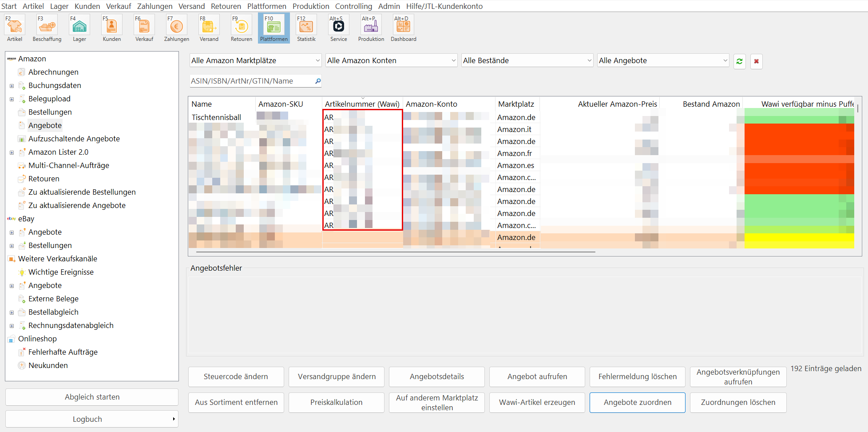Click the Beschaffung toolbar icon

[x=47, y=28]
